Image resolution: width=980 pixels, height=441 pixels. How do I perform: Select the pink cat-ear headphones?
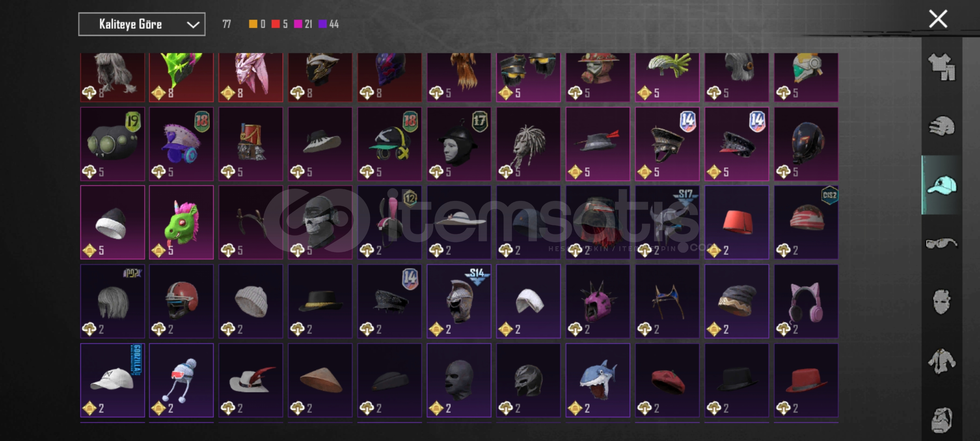806,301
